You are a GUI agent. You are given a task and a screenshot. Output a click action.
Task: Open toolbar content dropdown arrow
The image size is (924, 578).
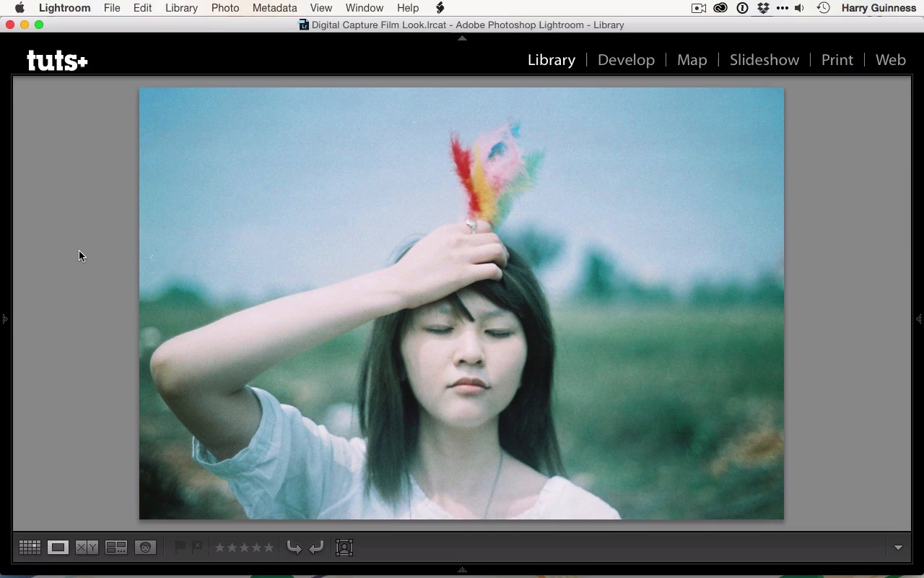[x=898, y=548]
